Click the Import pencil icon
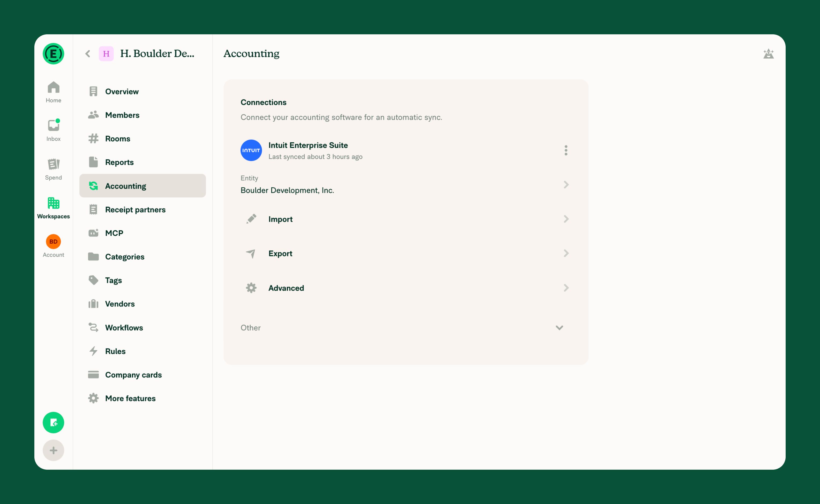This screenshot has width=820, height=504. tap(251, 219)
